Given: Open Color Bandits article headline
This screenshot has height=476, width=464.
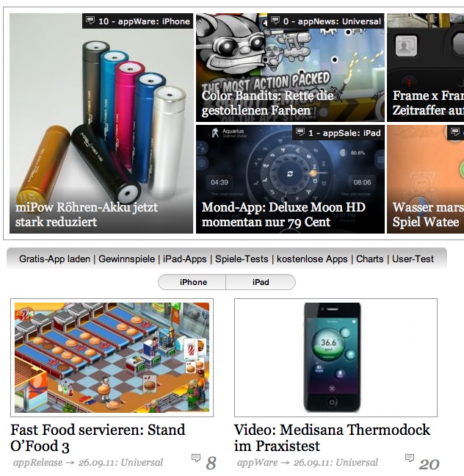Looking at the screenshot, I should coord(267,103).
